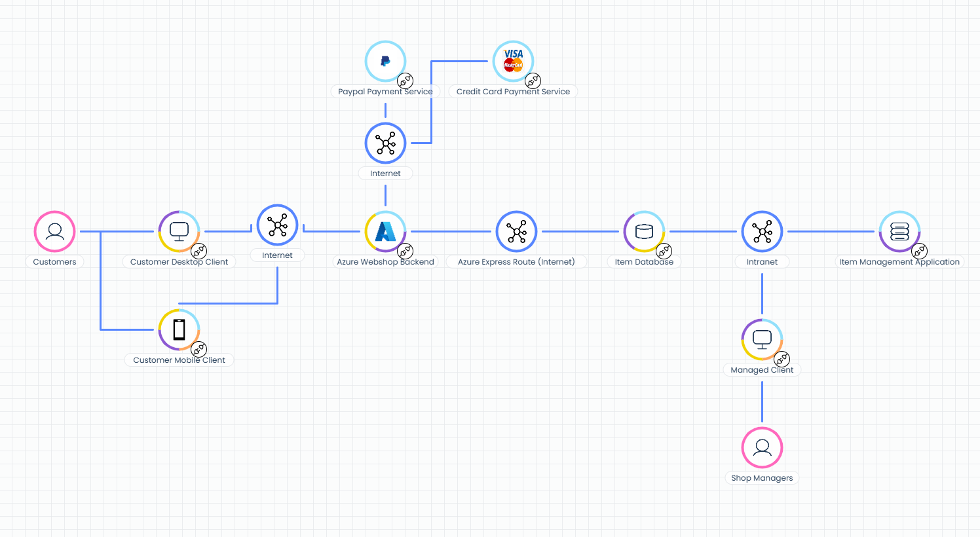Screen dimensions: 980x537
Task: Click the PayPal Payment Service logo icon
Action: (385, 61)
